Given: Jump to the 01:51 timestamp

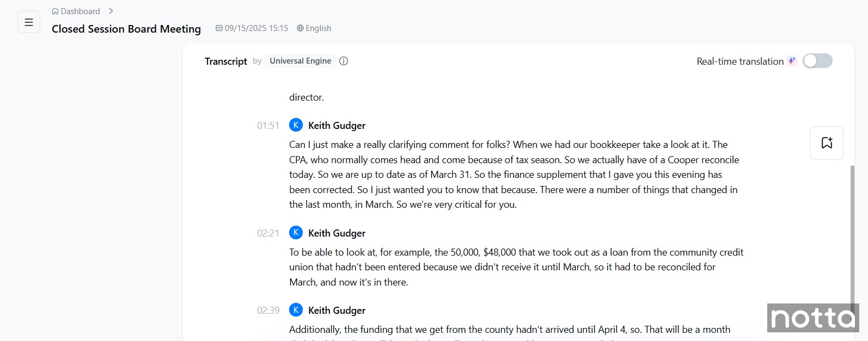Looking at the screenshot, I should click(268, 126).
